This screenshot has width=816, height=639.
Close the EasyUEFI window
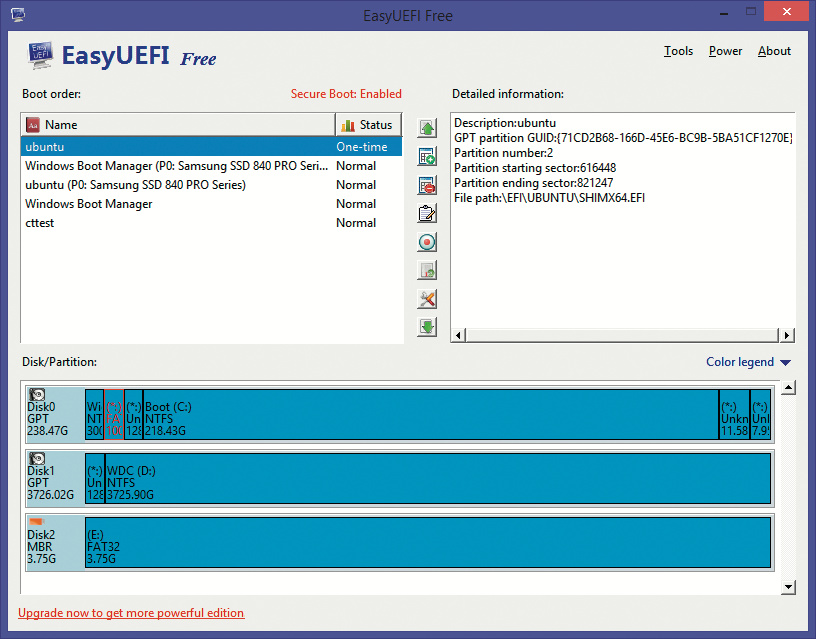(x=786, y=11)
